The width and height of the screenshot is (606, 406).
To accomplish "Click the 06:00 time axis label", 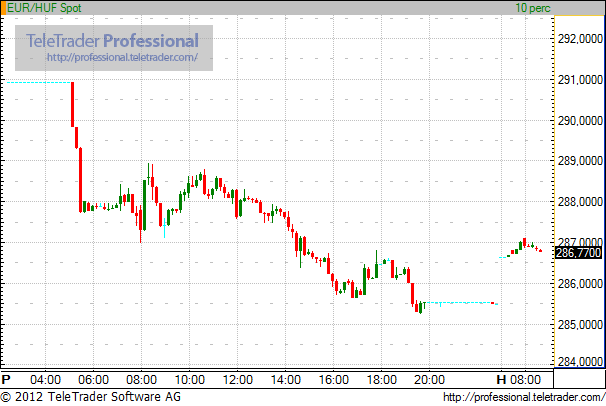I will point(93,379).
